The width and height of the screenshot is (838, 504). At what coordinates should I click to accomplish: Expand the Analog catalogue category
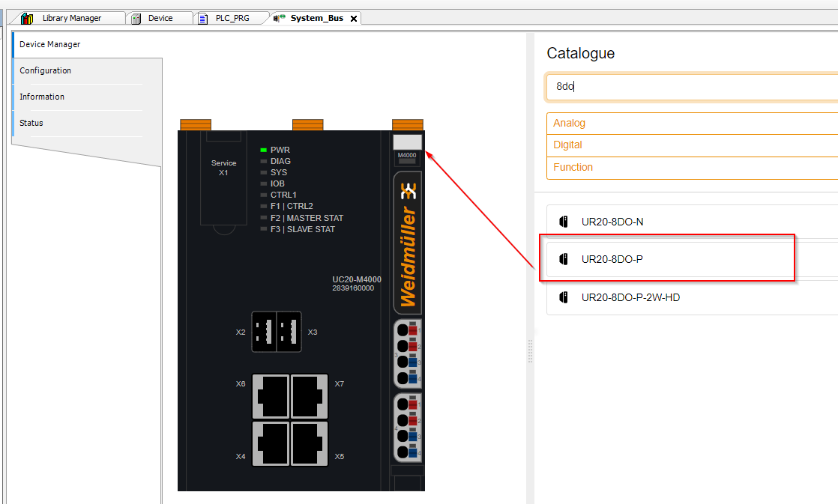[x=692, y=124]
